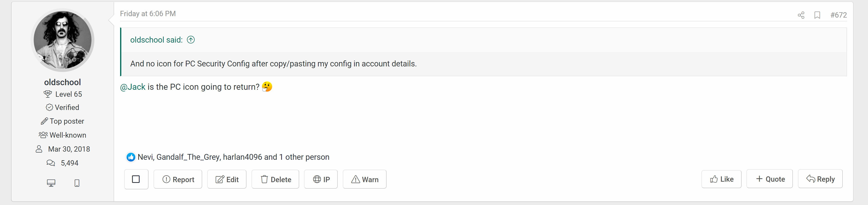Delete this post
Screen dimensions: 868x205
(275, 179)
